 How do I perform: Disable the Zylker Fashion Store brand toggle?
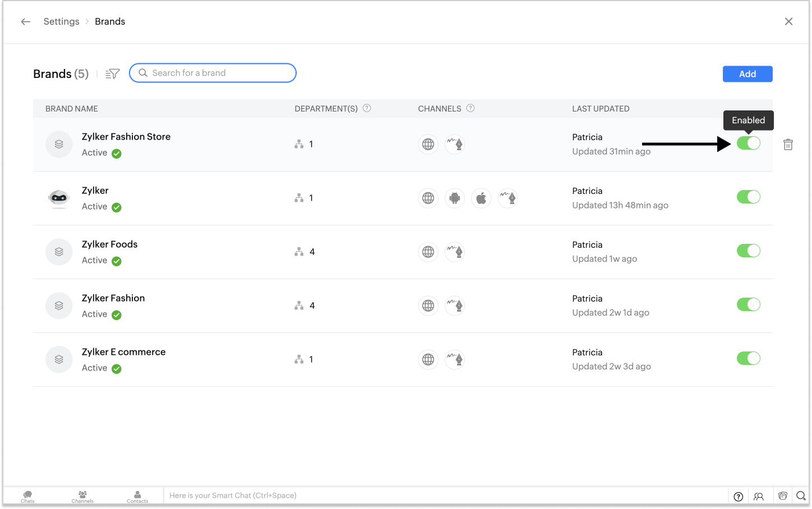pyautogui.click(x=748, y=143)
